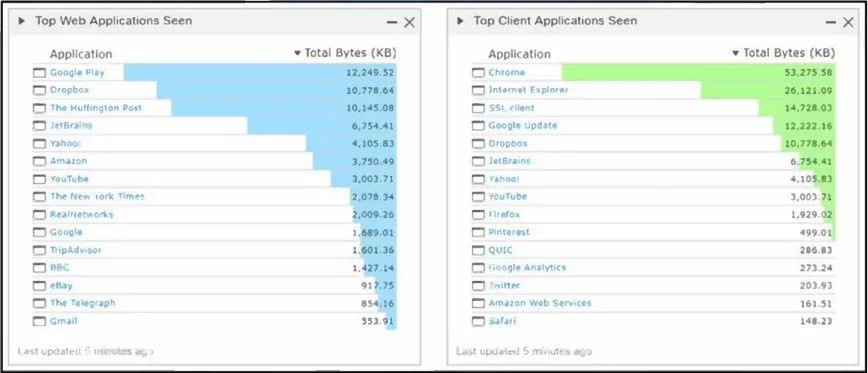The width and height of the screenshot is (868, 373).
Task: Open the JetBrains link in client applications
Action: pos(509,161)
